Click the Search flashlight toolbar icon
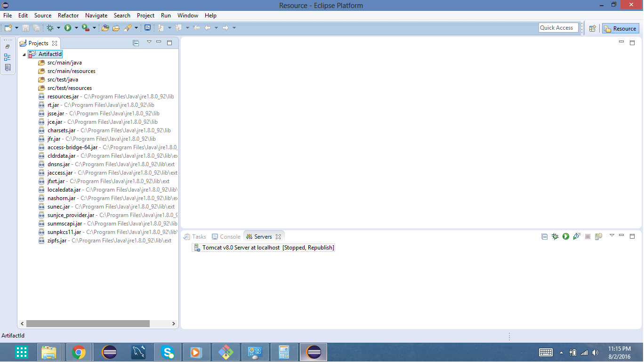Image resolution: width=644 pixels, height=362 pixels. [128, 28]
